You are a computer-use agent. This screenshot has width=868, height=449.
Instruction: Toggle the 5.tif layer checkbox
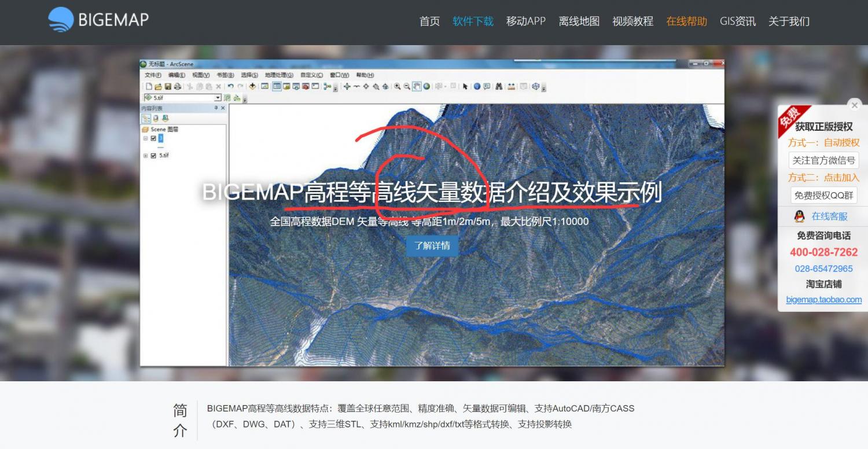[153, 156]
